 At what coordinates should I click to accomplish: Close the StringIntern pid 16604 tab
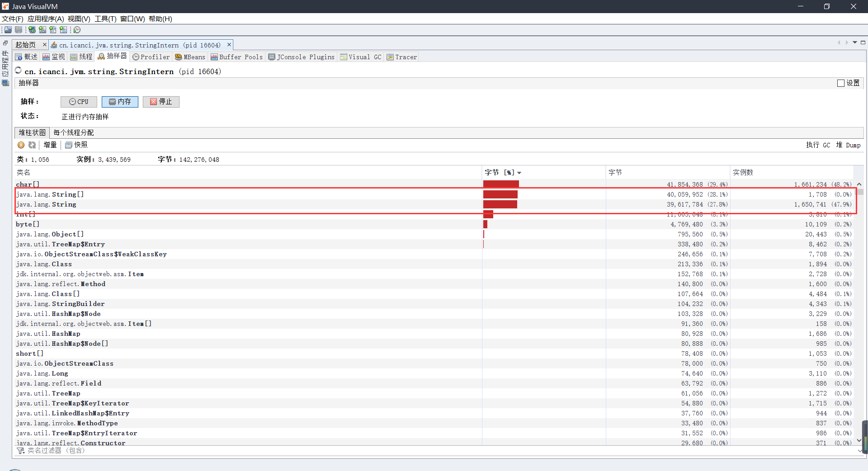click(229, 45)
